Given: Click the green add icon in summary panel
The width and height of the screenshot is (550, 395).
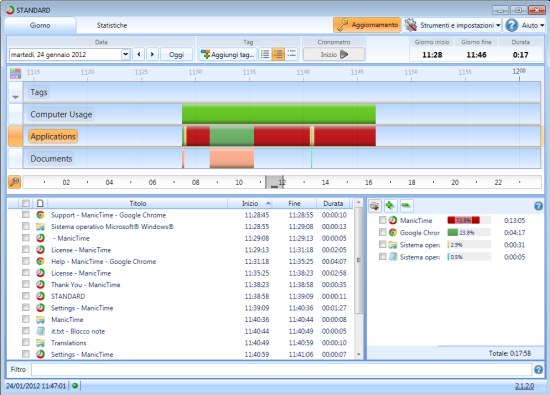Looking at the screenshot, I should [390, 206].
